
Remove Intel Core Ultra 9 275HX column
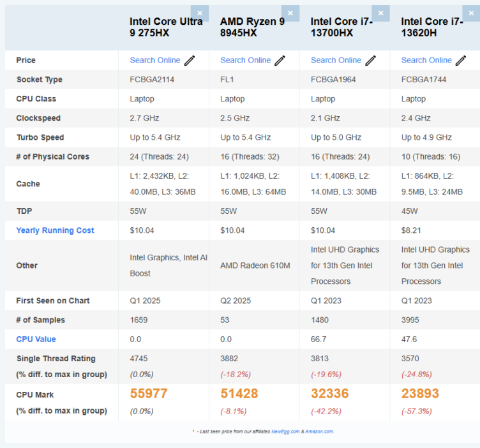(x=200, y=13)
